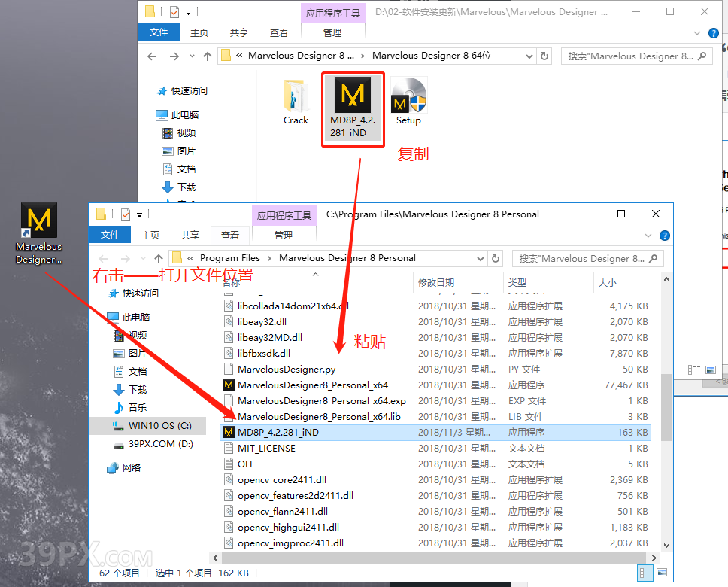Open recent locations dropdown in front window
Viewport: 728px width, 587px height.
point(143,258)
